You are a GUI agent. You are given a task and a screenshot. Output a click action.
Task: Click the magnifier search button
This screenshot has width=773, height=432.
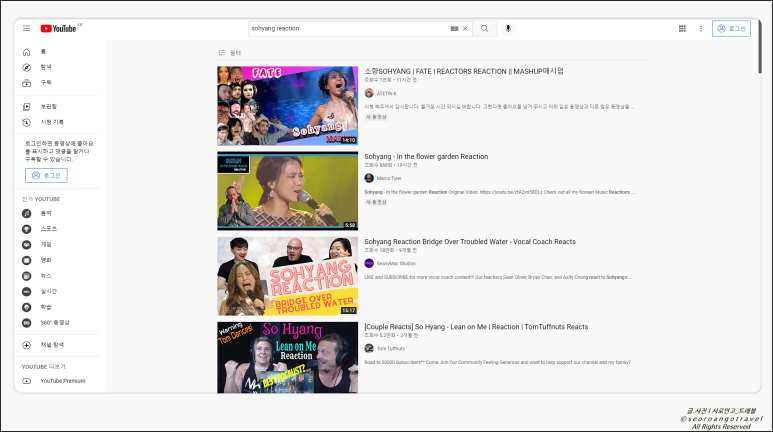pyautogui.click(x=485, y=29)
